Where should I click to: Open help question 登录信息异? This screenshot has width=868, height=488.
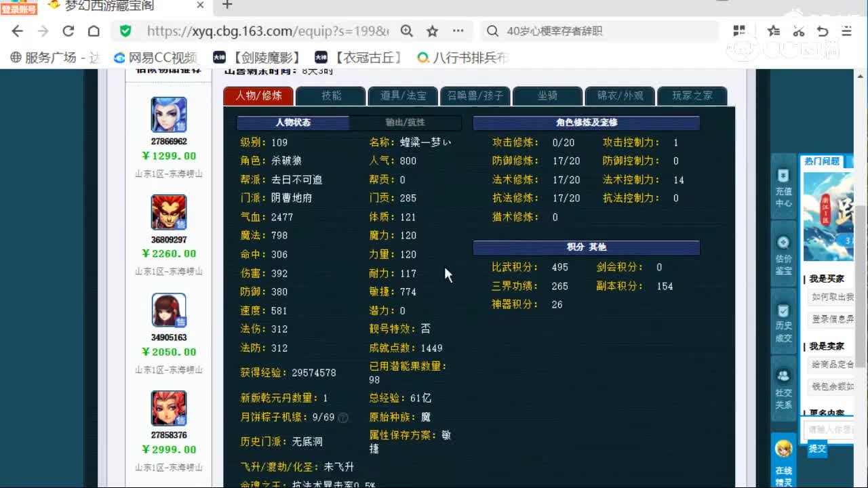pos(831,319)
